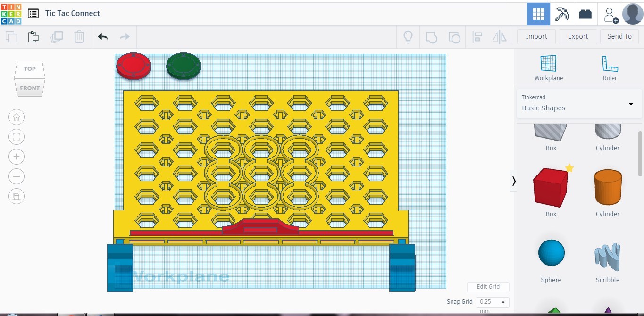Click the Delete trash icon
Screen dimensions: 644x316
(x=79, y=37)
